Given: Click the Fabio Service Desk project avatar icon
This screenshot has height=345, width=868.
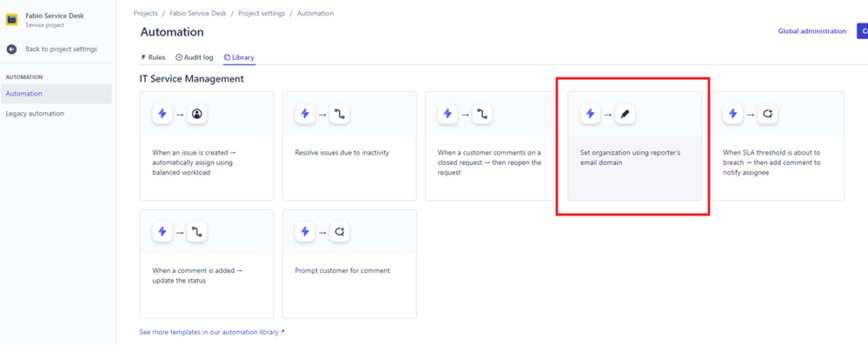Looking at the screenshot, I should [11, 20].
